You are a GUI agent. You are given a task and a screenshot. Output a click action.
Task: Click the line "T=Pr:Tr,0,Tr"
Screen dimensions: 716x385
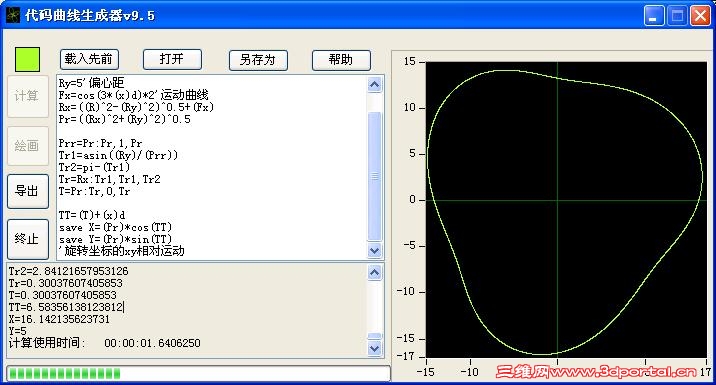pyautogui.click(x=95, y=191)
